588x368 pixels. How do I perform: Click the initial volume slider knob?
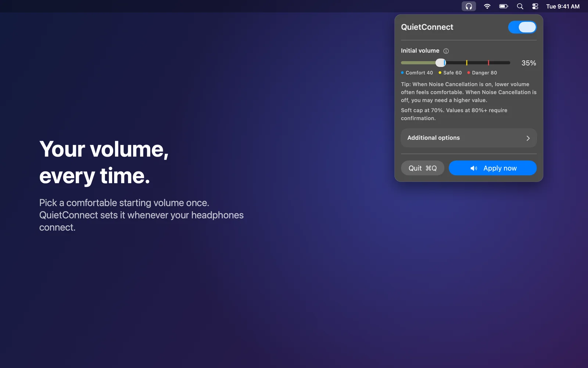coord(441,63)
